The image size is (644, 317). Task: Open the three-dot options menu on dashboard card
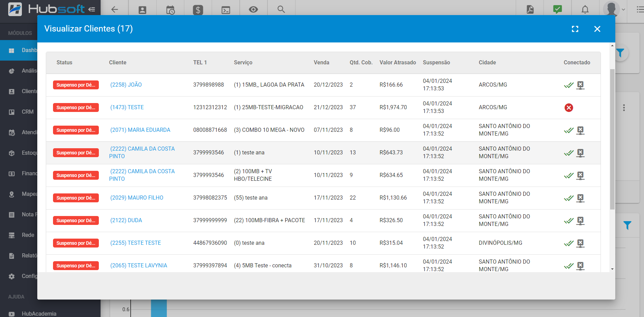point(624,107)
